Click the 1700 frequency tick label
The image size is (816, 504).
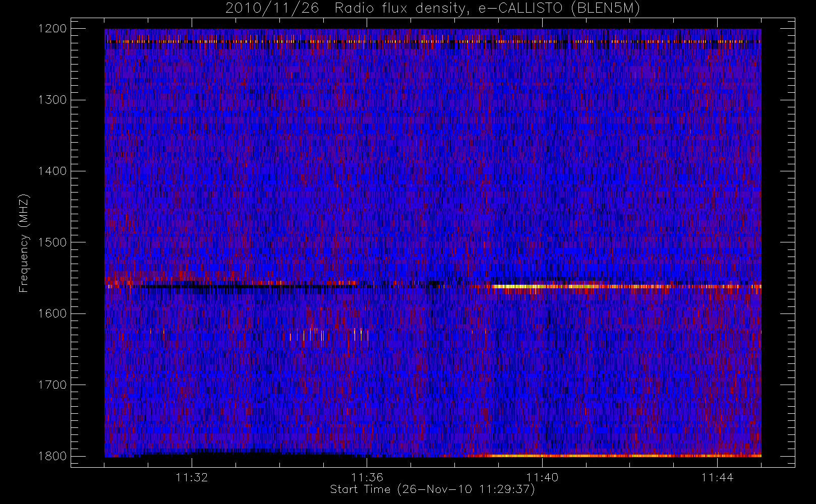tap(52, 385)
